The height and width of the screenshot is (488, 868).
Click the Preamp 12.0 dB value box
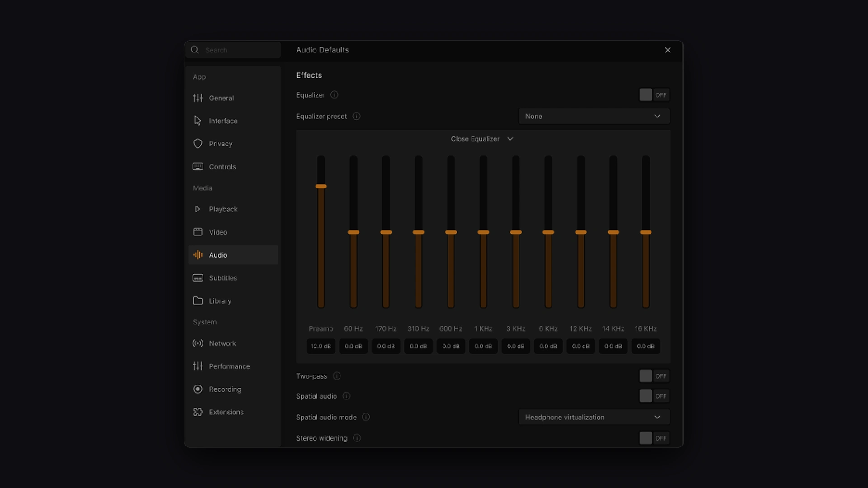pos(321,346)
